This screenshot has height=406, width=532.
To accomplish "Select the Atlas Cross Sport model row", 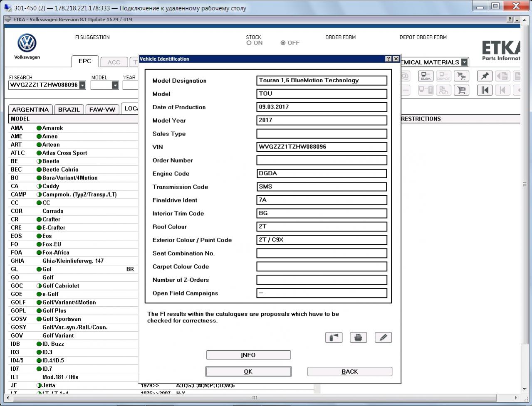I will click(73, 153).
